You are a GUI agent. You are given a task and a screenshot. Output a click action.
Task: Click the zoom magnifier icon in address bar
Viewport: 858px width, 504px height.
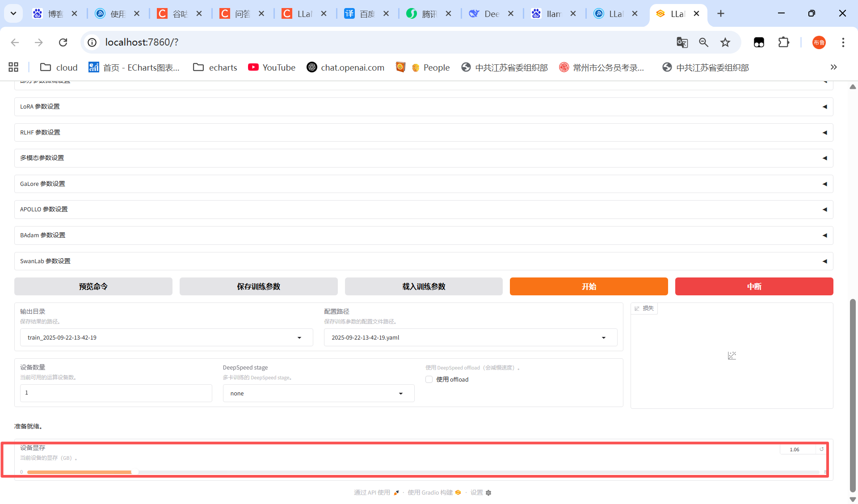[x=703, y=42]
